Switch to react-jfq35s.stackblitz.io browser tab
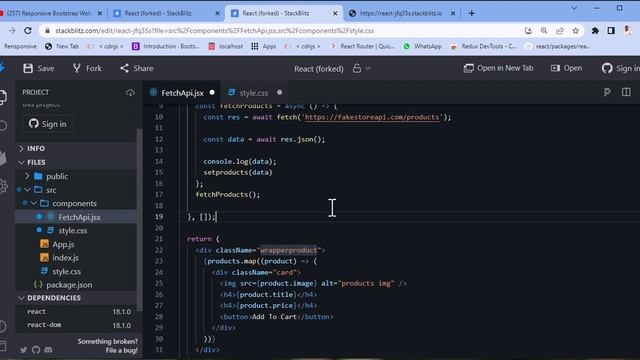The width and height of the screenshot is (640, 360). click(401, 13)
